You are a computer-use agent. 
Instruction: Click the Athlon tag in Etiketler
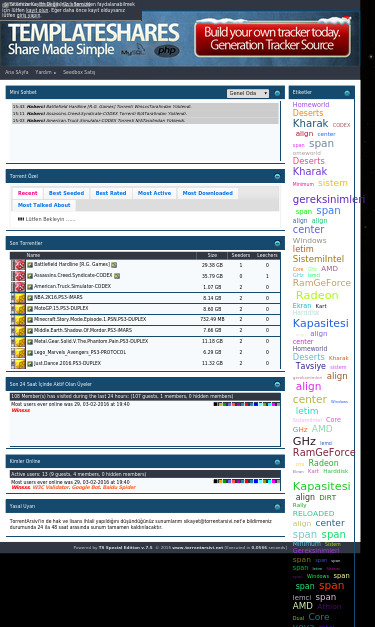tap(329, 607)
